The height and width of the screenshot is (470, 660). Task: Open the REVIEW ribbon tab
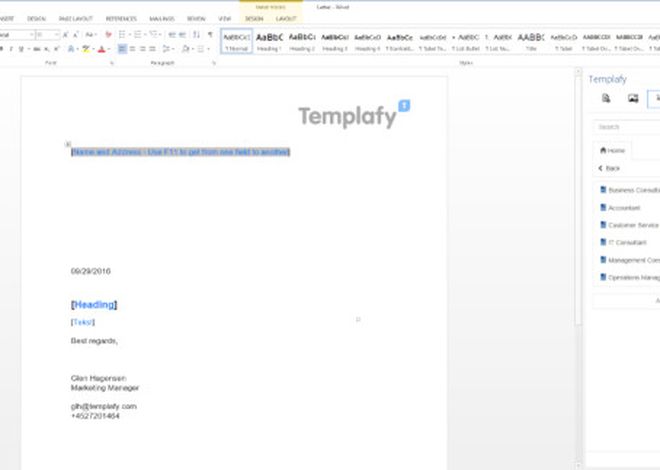point(196,19)
